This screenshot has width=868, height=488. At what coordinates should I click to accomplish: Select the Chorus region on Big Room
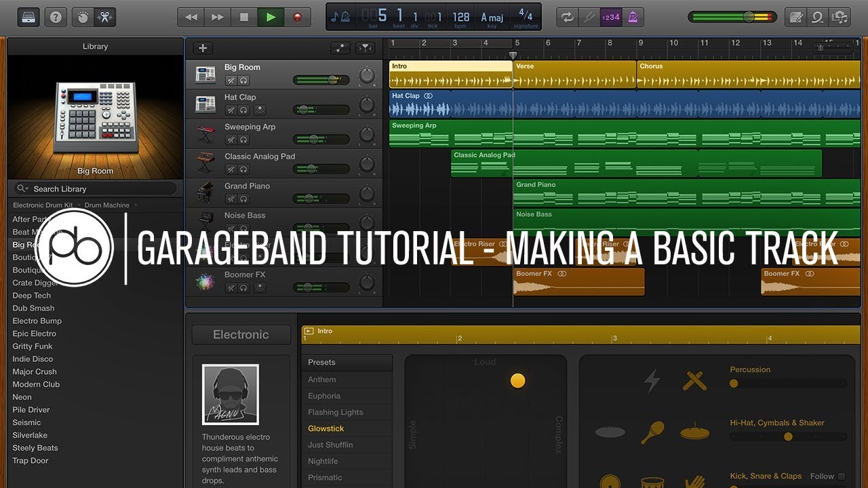(x=749, y=75)
